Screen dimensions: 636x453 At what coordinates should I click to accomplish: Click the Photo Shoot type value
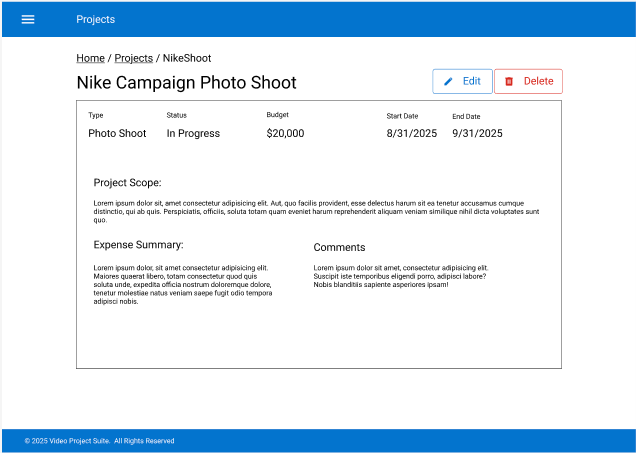pos(117,133)
